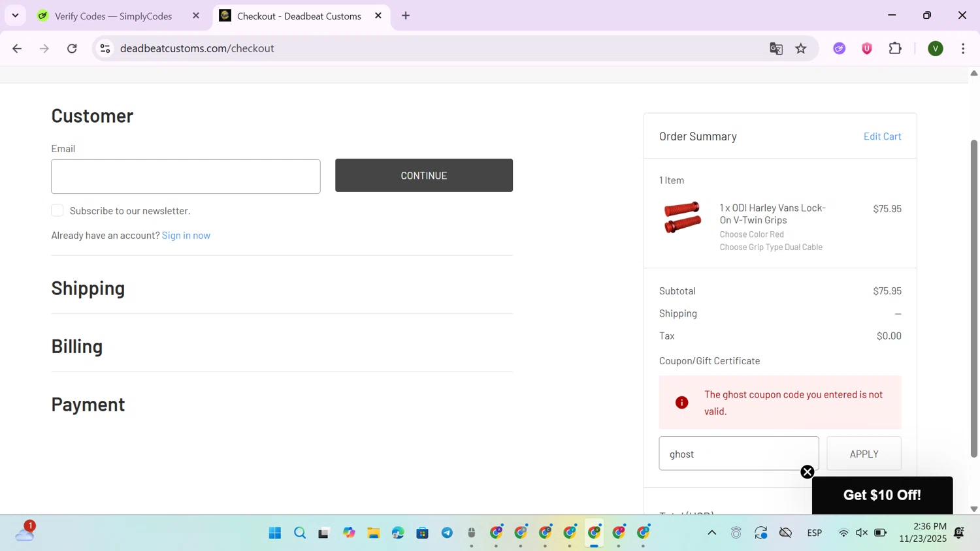Click the page vertical scrollbar
The height and width of the screenshot is (551, 980).
click(x=974, y=298)
